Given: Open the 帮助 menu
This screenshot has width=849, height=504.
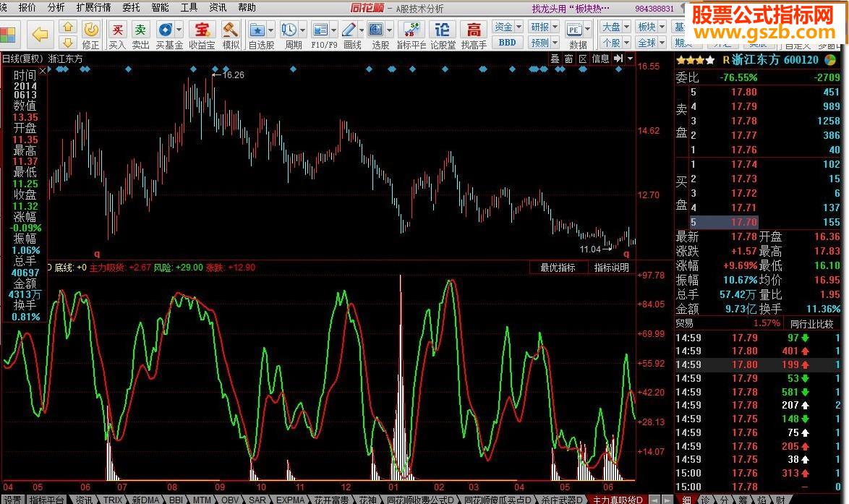Looking at the screenshot, I should (247, 7).
